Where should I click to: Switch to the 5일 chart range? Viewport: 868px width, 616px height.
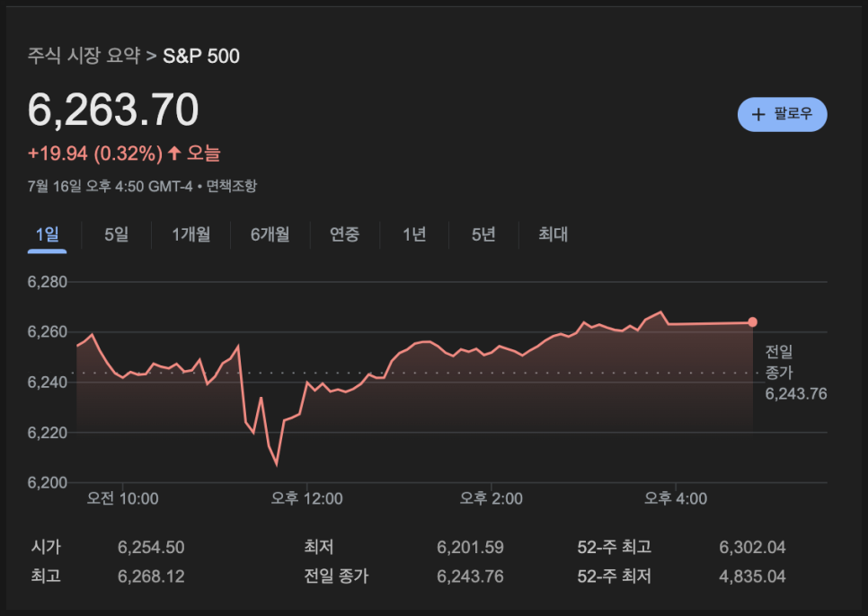[116, 234]
